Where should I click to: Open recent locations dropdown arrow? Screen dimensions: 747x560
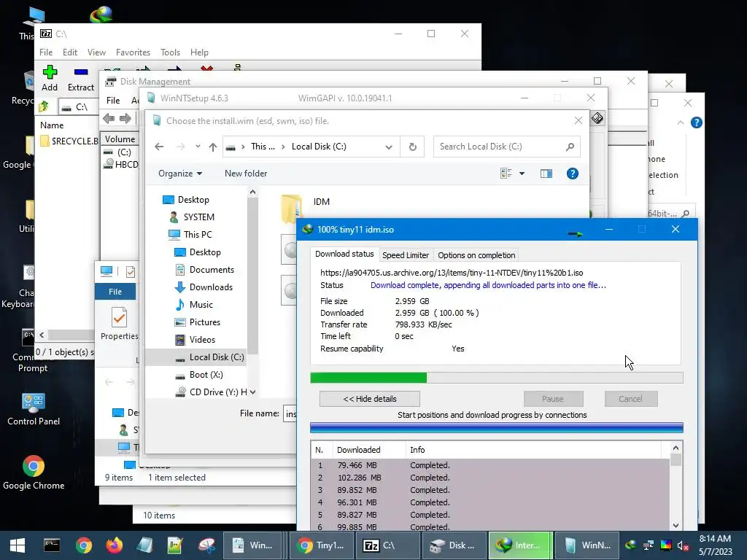point(198,147)
